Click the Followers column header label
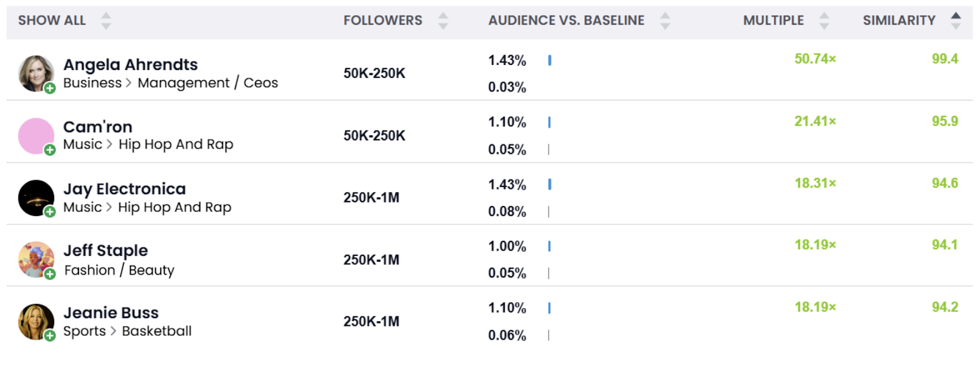 (x=383, y=21)
